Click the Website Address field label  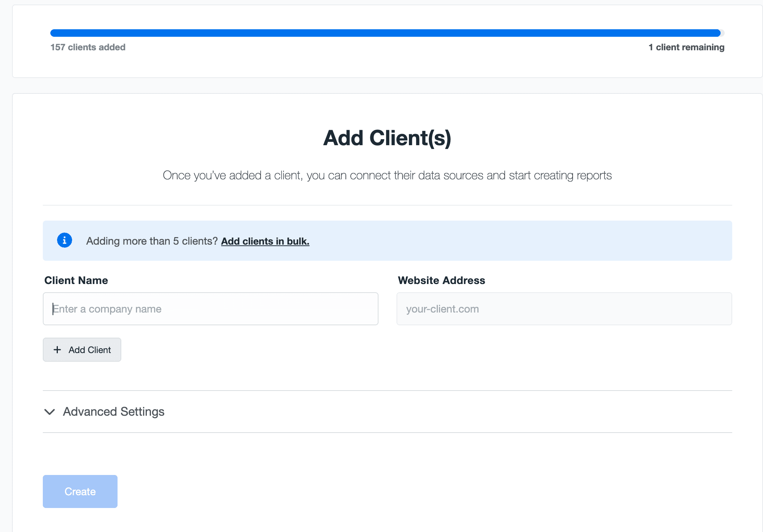pos(441,280)
